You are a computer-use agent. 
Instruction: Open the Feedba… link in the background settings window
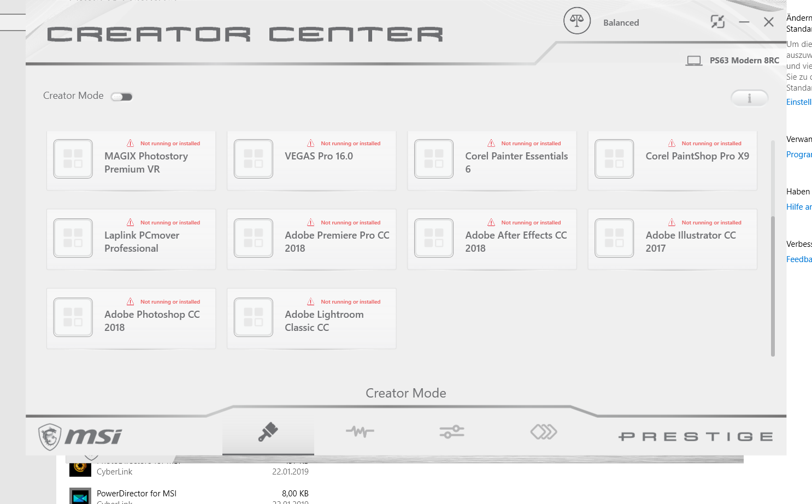799,259
